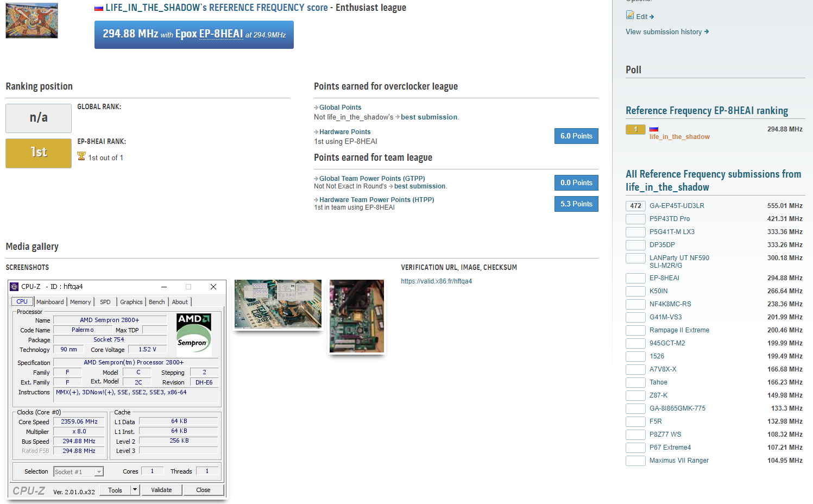Click the gold rank 1 badge in the ranking
This screenshot has width=813, height=504.
[635, 129]
